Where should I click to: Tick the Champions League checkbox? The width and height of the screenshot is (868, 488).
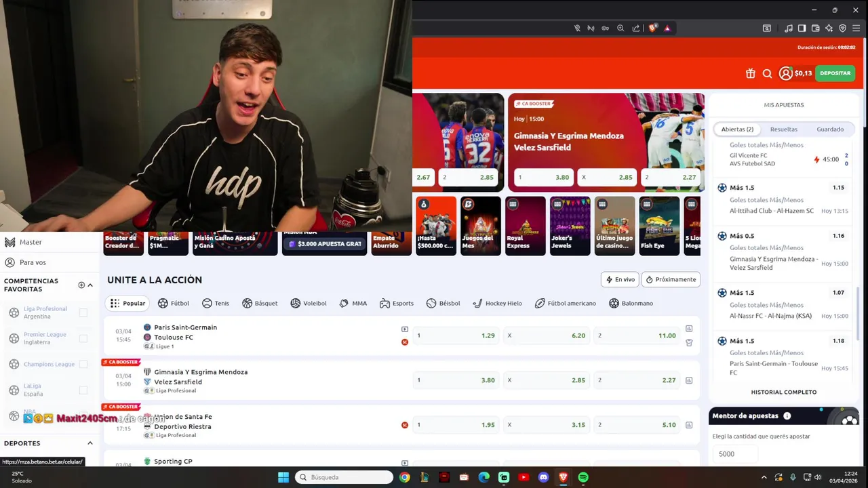coord(83,364)
